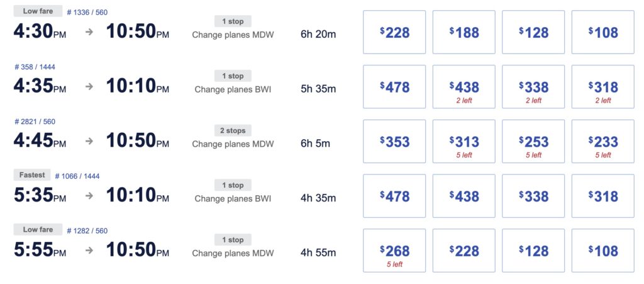Select the $188 fare on the 4:30PM flight
644x284 pixels.
[464, 33]
